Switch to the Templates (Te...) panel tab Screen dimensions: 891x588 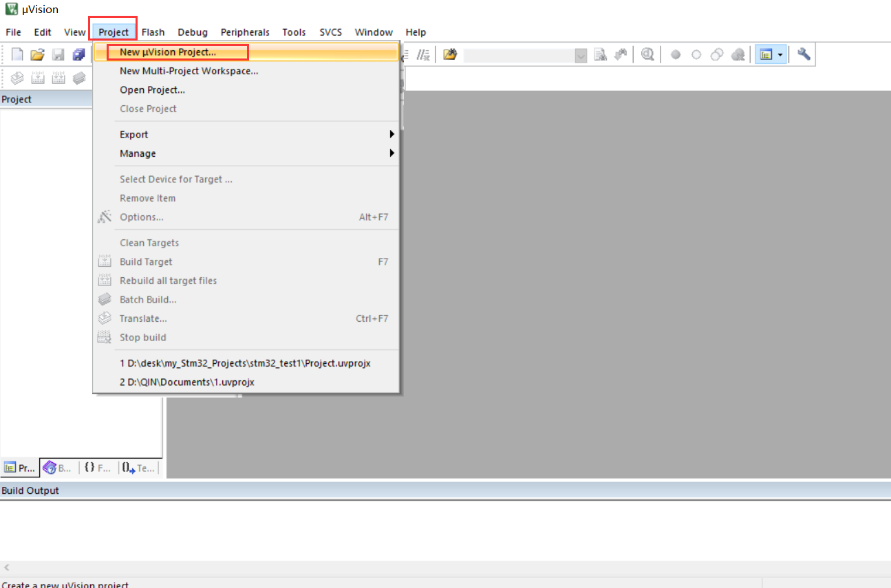pyautogui.click(x=139, y=468)
